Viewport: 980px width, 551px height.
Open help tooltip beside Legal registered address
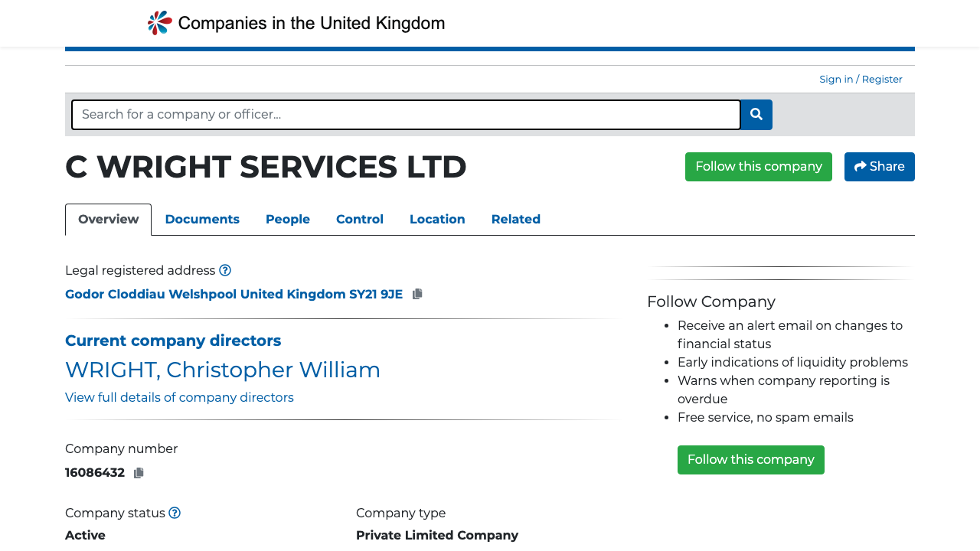[225, 270]
